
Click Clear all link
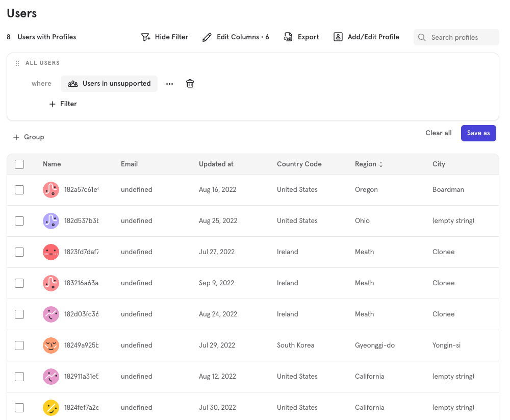click(439, 133)
